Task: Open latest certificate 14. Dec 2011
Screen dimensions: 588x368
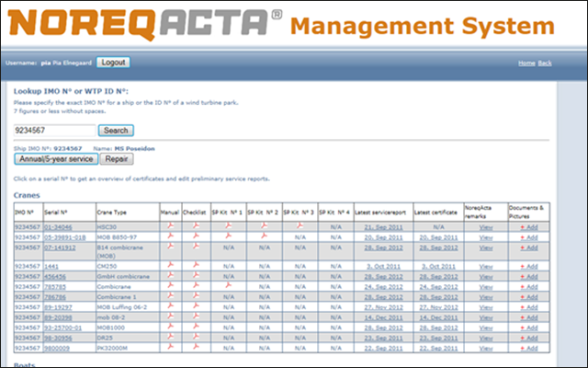Action: click(x=438, y=317)
